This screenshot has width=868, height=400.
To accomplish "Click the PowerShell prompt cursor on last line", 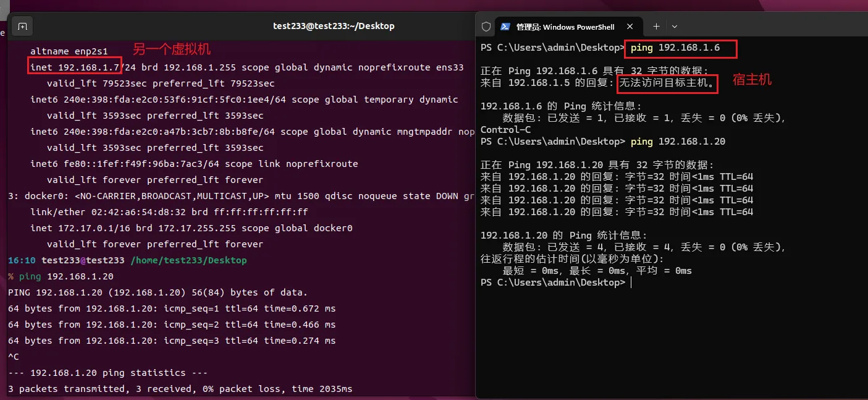I will tap(630, 283).
